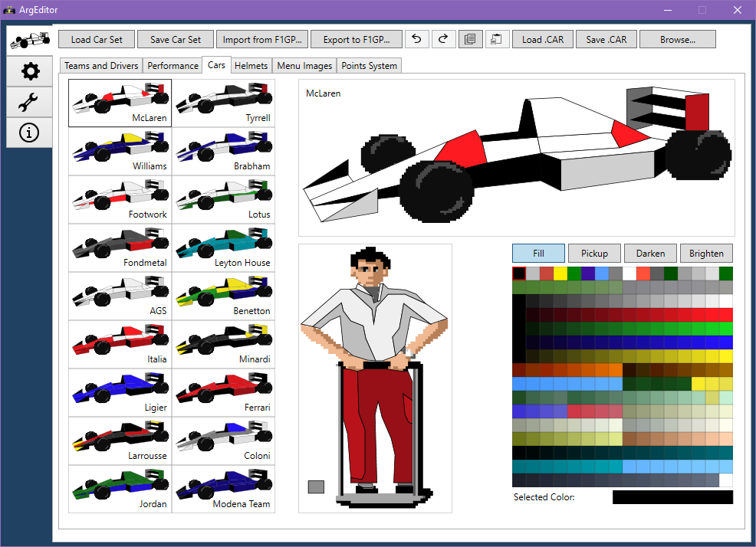Viewport: 756px width, 547px height.
Task: Switch to the Menu Images tab
Action: 304,66
